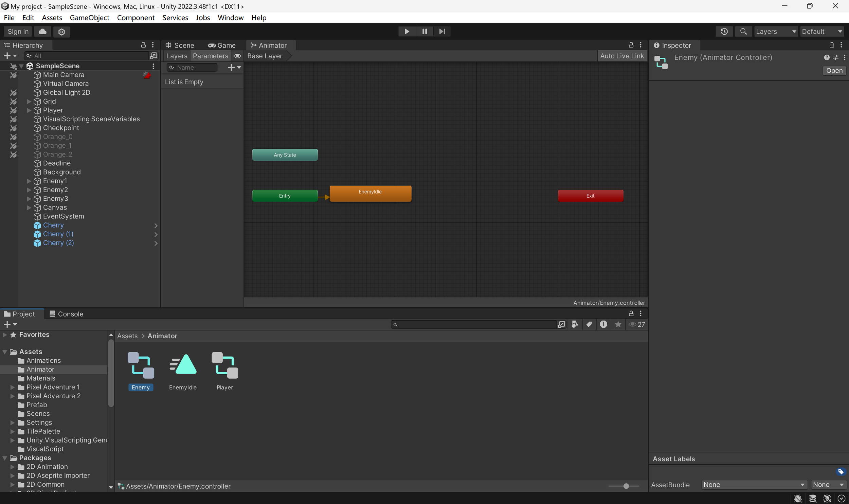849x504 pixels.
Task: Open the Layers dropdown in toolbar
Action: pyautogui.click(x=776, y=32)
